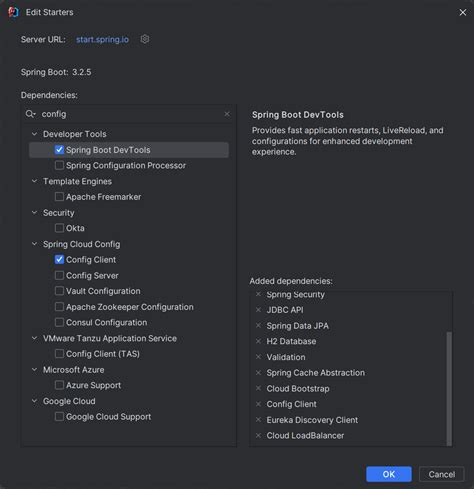Remove Spring Security from added dependencies
The height and width of the screenshot is (489, 474).
coord(258,294)
